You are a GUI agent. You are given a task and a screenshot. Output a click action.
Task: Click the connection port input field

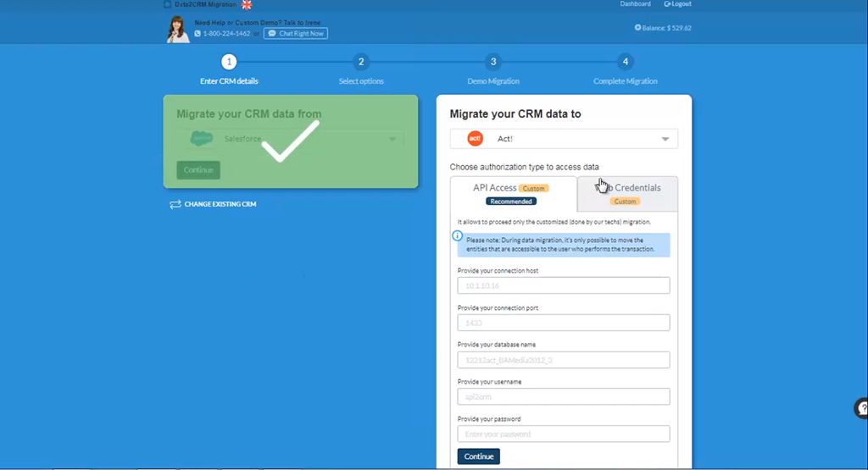564,323
